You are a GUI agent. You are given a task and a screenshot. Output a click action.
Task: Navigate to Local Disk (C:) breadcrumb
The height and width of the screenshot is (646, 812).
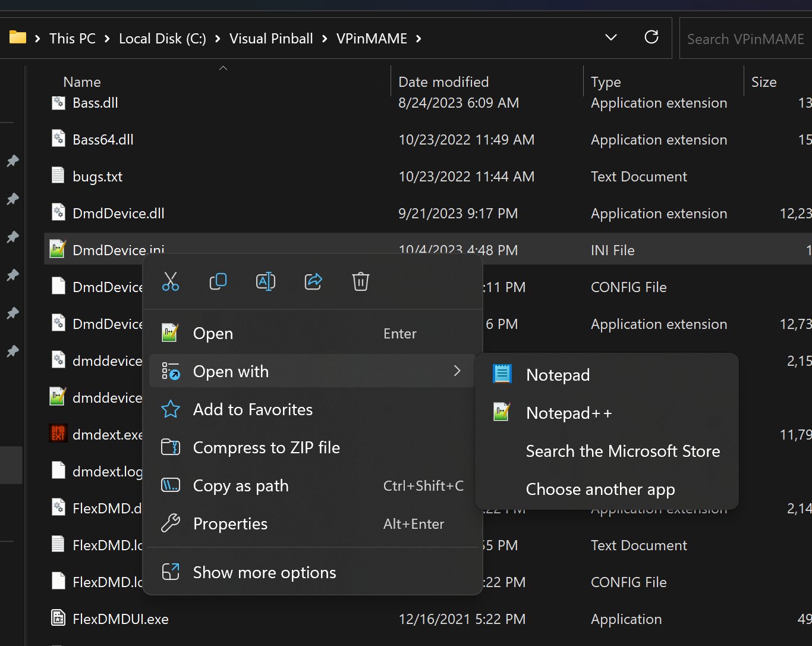162,39
